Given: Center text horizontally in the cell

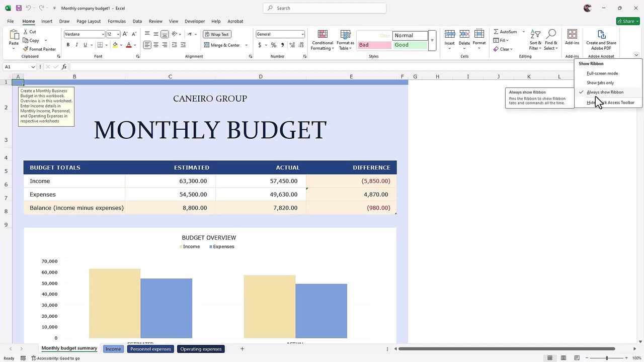Looking at the screenshot, I should pos(156,45).
